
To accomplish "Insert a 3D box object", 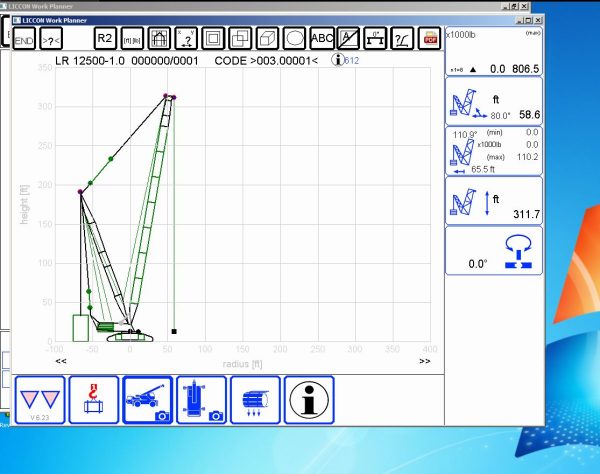I will [267, 38].
